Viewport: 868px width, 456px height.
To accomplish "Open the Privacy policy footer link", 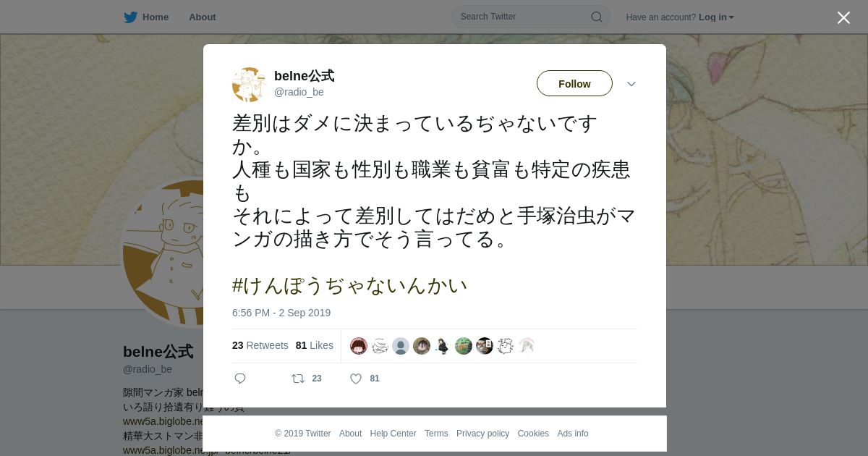I will coord(482,434).
